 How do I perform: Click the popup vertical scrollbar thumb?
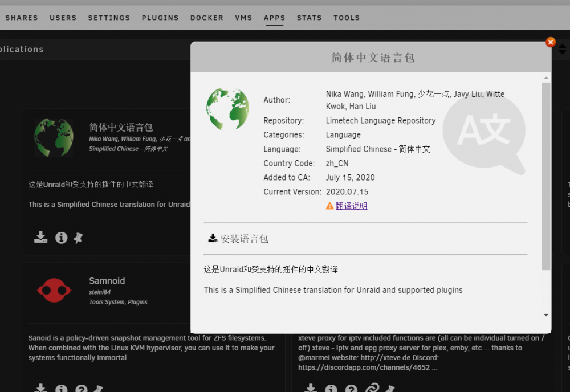pyautogui.click(x=546, y=176)
